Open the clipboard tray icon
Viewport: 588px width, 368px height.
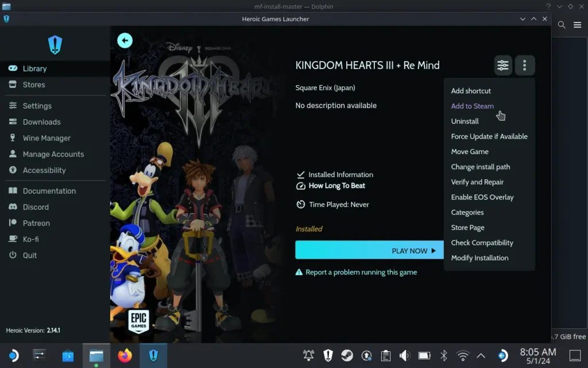[x=386, y=355]
